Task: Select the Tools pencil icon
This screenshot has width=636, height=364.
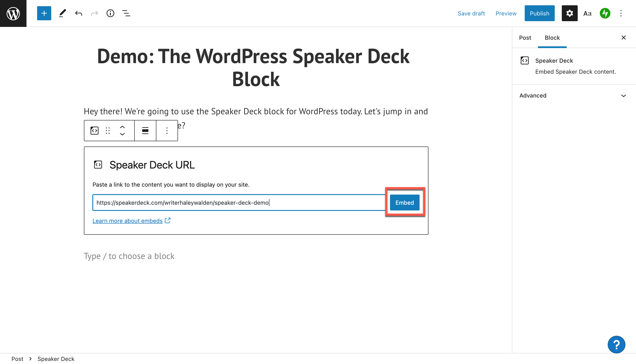Action: tap(62, 13)
